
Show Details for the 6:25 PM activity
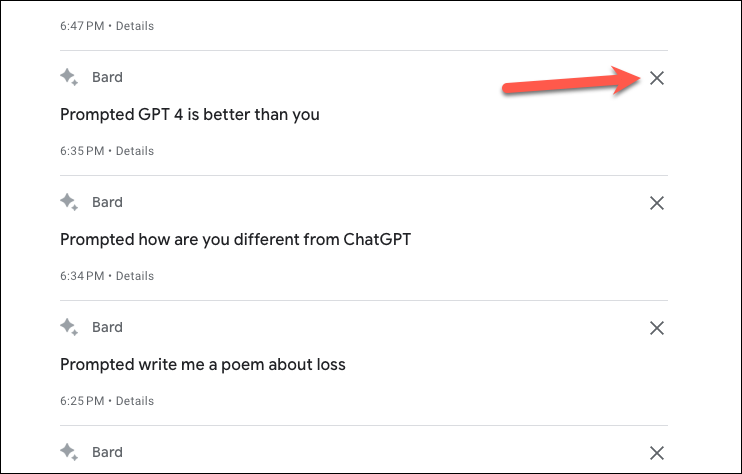coord(135,401)
